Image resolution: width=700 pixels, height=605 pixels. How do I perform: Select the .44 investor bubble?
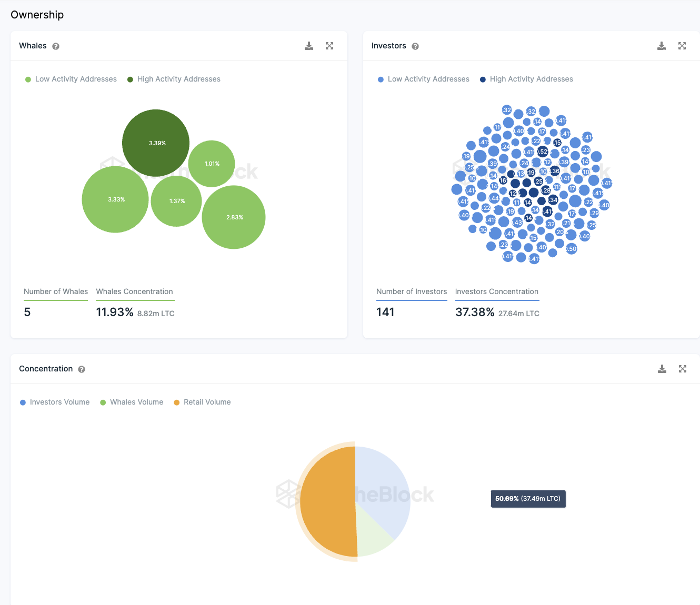494,198
